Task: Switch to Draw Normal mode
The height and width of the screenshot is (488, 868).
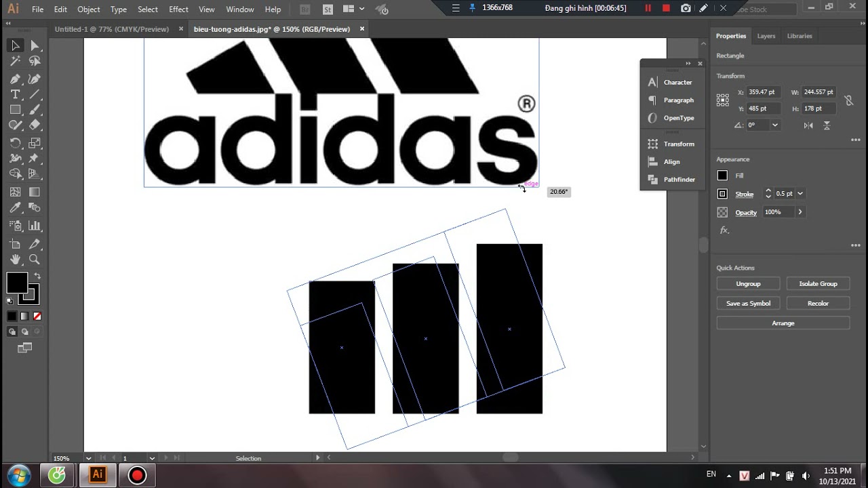Action: [x=12, y=331]
